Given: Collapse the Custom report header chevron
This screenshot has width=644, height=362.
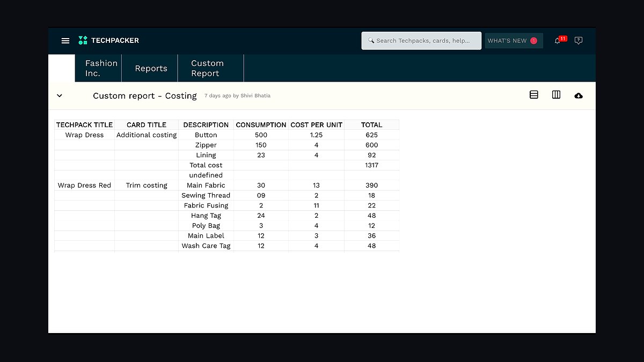Looking at the screenshot, I should click(60, 95).
